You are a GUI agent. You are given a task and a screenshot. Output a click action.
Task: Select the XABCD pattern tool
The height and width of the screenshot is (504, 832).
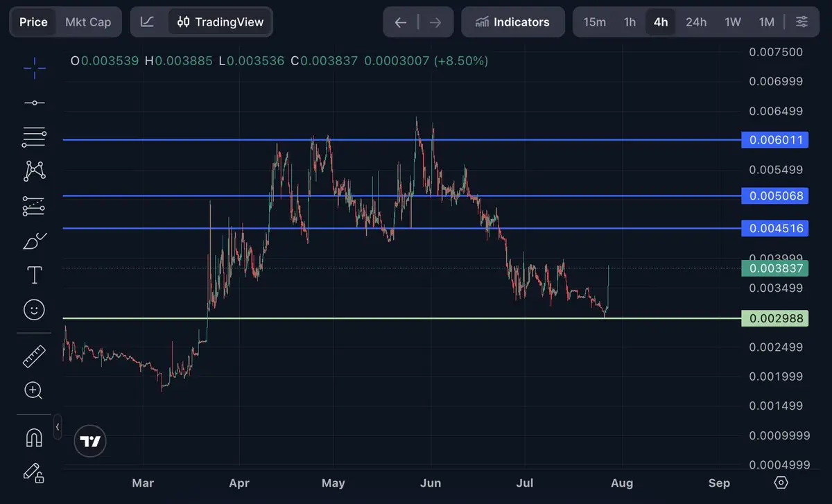34,171
